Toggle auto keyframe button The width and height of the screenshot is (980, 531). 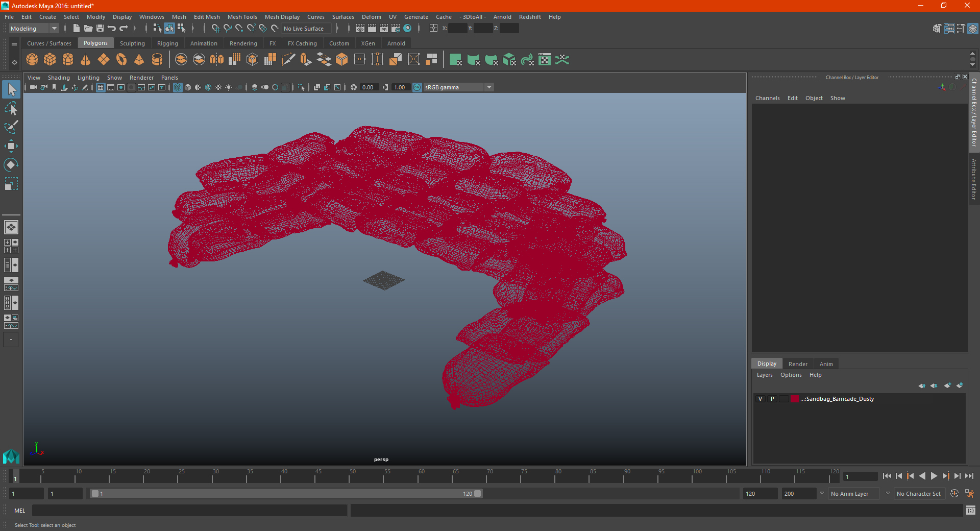tap(954, 494)
